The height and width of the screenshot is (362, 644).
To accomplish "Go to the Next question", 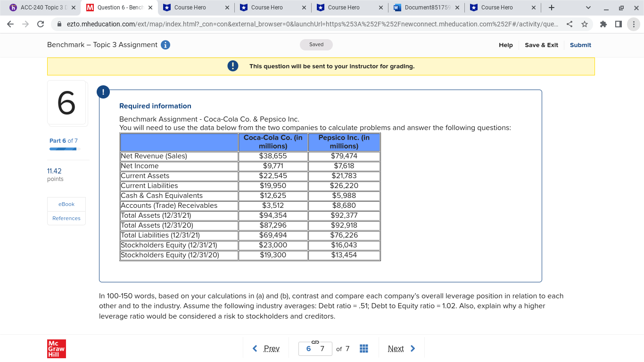I will [x=402, y=349].
